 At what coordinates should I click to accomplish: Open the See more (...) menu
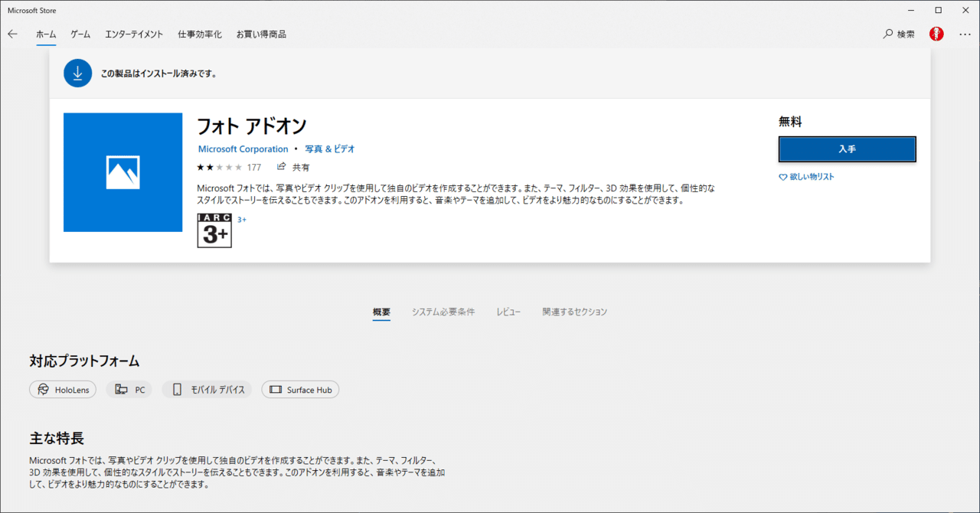(x=965, y=34)
